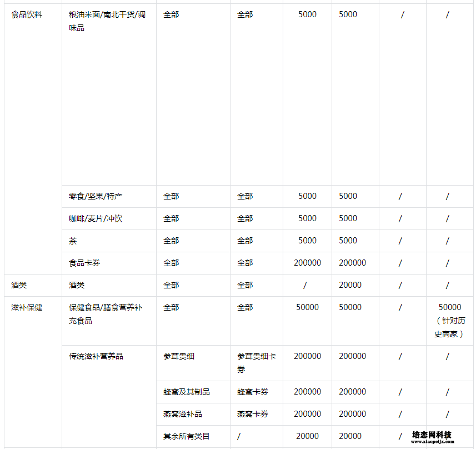Image resolution: width=476 pixels, height=449 pixels.
Task: Click the 20000 value in 酒类 row
Action: point(350,285)
